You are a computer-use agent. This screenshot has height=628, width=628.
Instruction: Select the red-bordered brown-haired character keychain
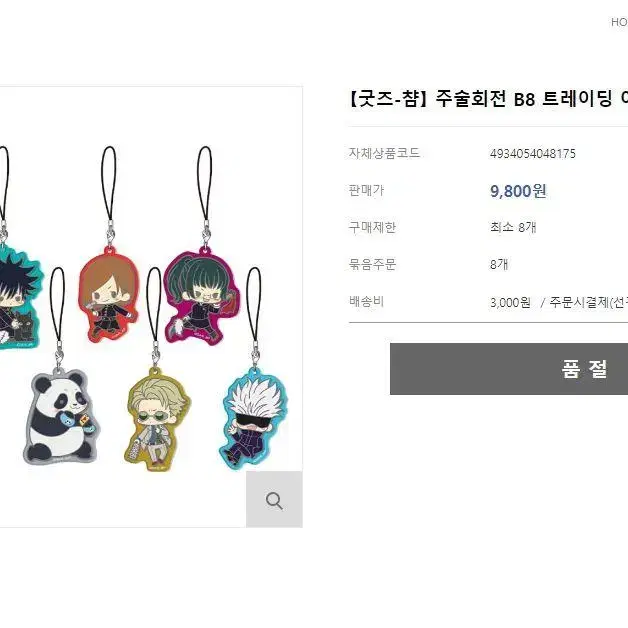108,294
